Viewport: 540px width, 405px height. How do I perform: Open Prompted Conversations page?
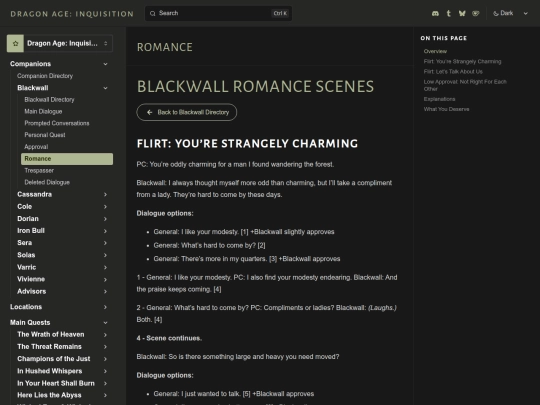click(57, 123)
